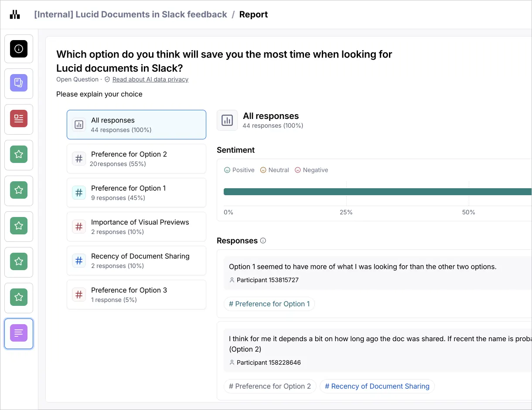Click the Option 1 response text

[363, 267]
